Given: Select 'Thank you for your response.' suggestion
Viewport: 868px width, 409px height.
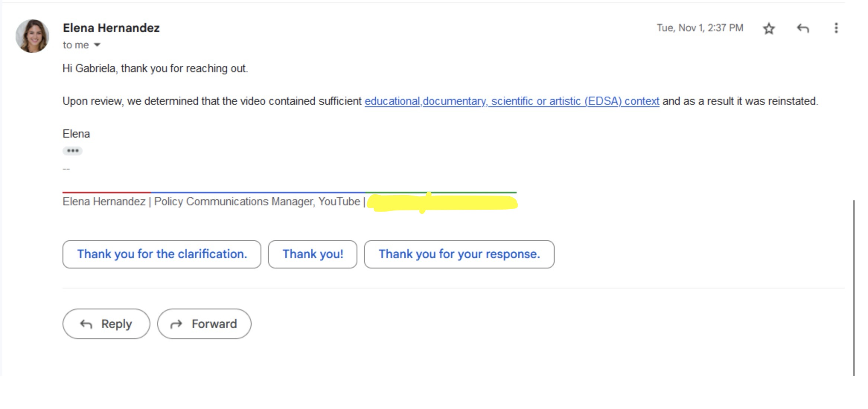Looking at the screenshot, I should (x=459, y=254).
